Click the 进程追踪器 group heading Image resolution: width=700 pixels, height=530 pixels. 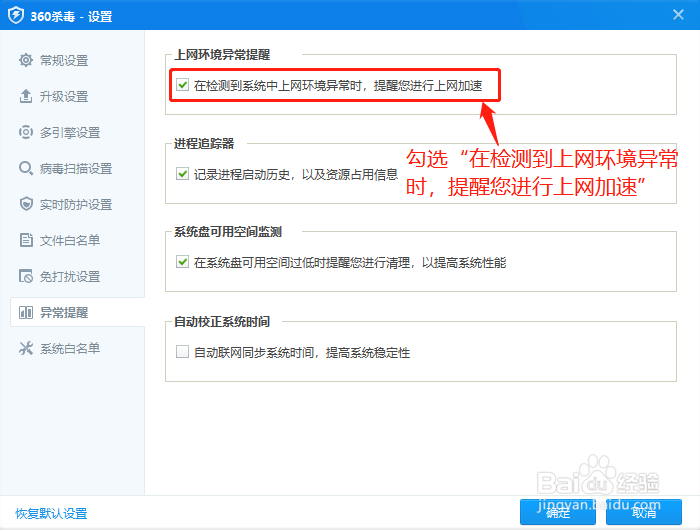204,143
